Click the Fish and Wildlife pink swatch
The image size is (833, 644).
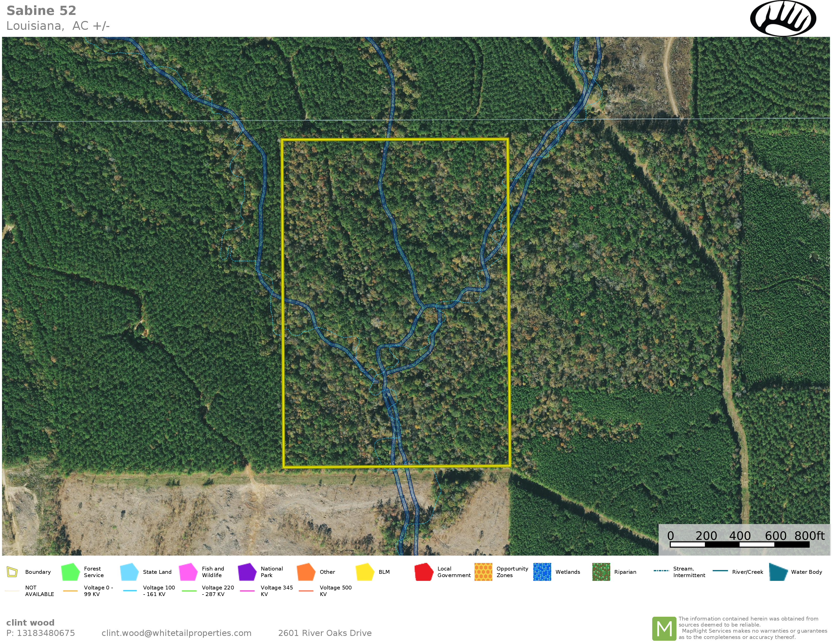[188, 572]
